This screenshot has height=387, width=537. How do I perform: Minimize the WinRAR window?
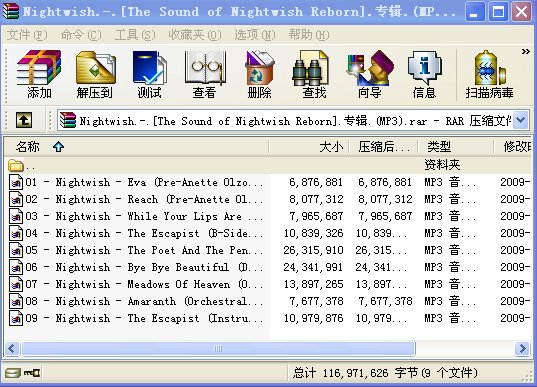(x=474, y=12)
